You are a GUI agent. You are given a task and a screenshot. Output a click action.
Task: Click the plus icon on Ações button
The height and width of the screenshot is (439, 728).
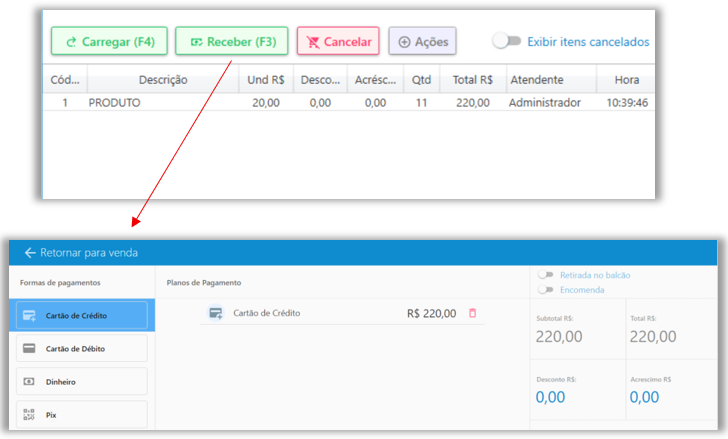(404, 42)
